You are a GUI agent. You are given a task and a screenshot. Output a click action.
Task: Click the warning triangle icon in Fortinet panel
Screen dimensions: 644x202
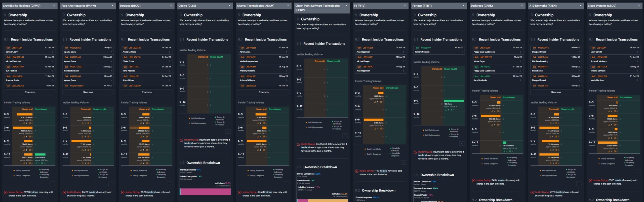(x=415, y=152)
